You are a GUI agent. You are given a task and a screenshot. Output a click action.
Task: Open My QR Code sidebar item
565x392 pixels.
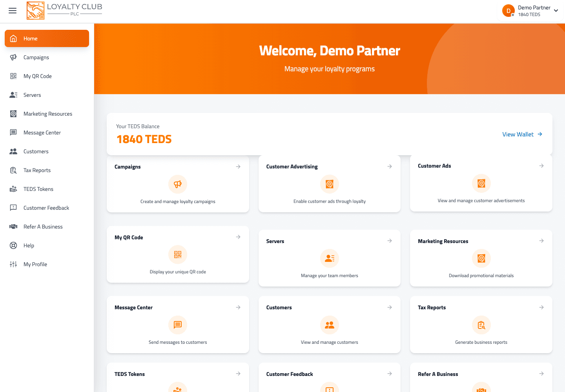click(47, 76)
